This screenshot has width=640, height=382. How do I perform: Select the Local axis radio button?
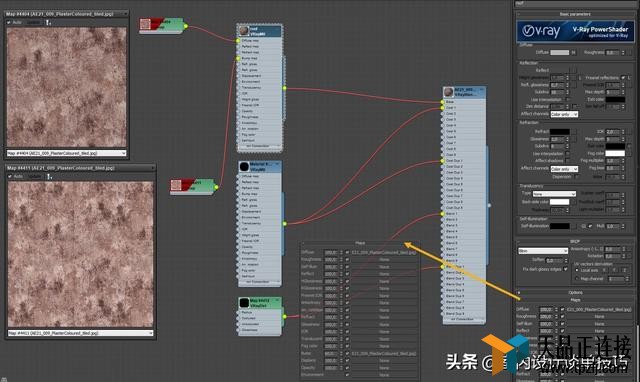pos(577,270)
